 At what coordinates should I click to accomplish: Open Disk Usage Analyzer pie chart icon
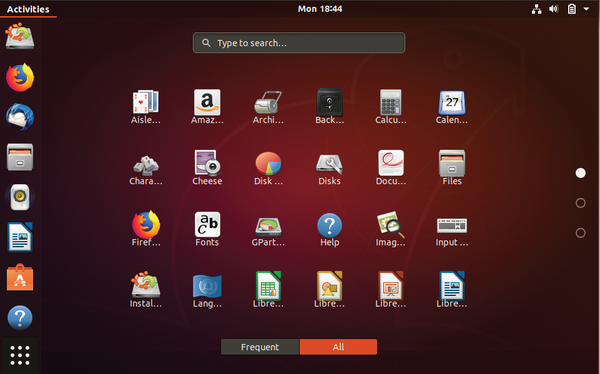point(268,163)
